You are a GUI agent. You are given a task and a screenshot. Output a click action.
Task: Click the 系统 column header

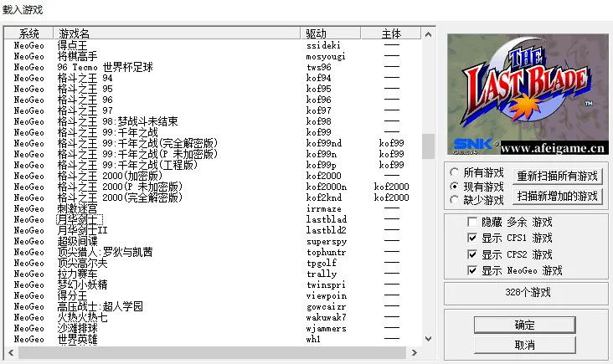point(29,33)
